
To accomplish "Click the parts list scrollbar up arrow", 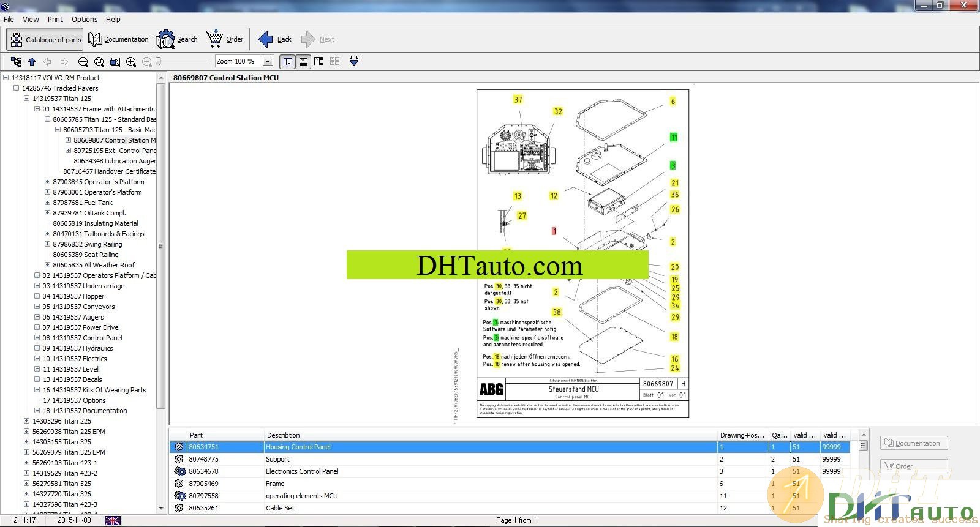I will pyautogui.click(x=864, y=435).
